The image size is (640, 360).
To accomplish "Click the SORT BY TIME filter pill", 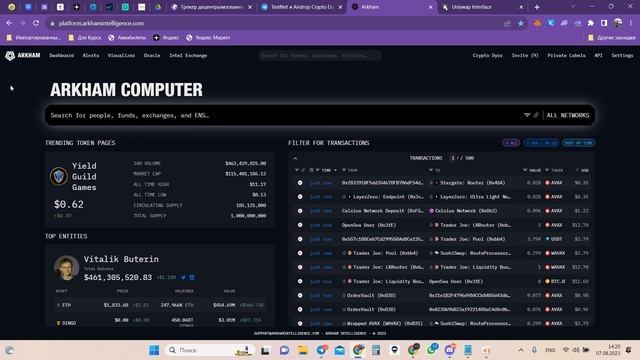I will click(578, 143).
